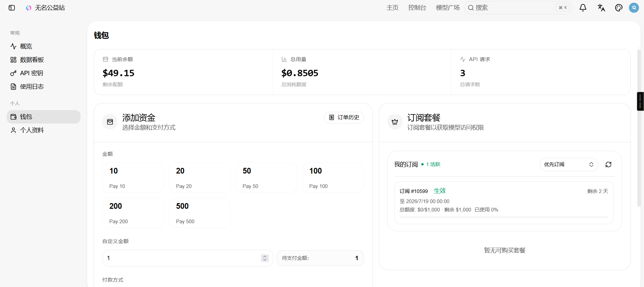
Task: Click the API 密钥 key icon
Action: (13, 73)
